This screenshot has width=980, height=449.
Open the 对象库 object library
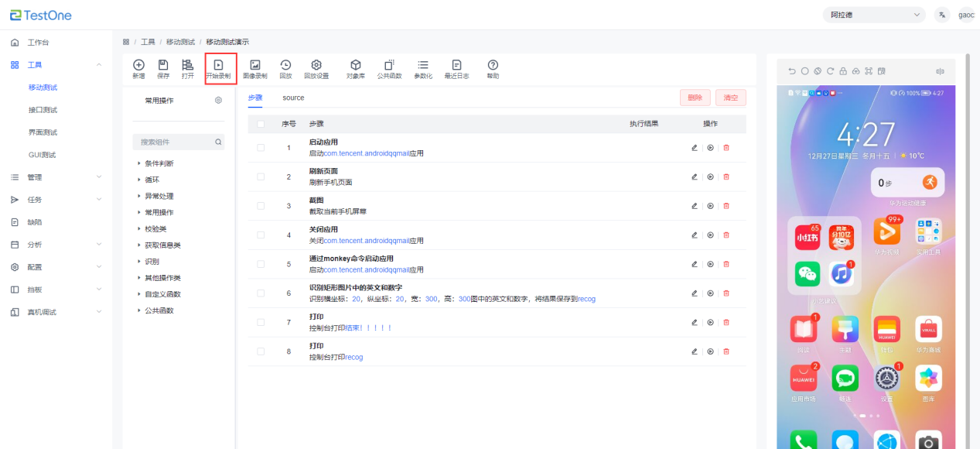click(355, 66)
